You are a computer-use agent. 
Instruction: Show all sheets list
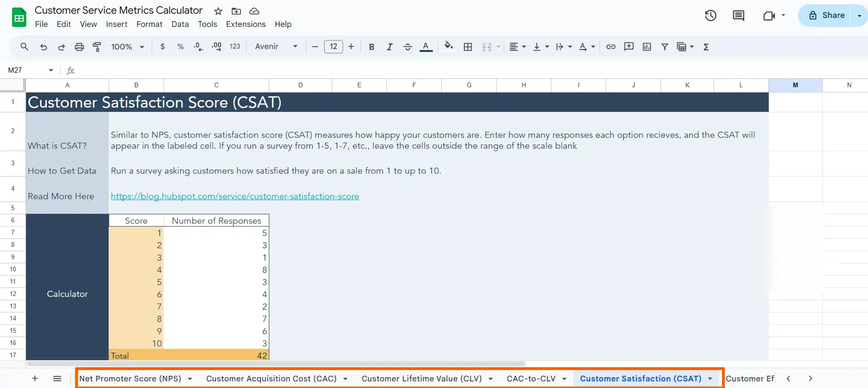click(x=57, y=379)
